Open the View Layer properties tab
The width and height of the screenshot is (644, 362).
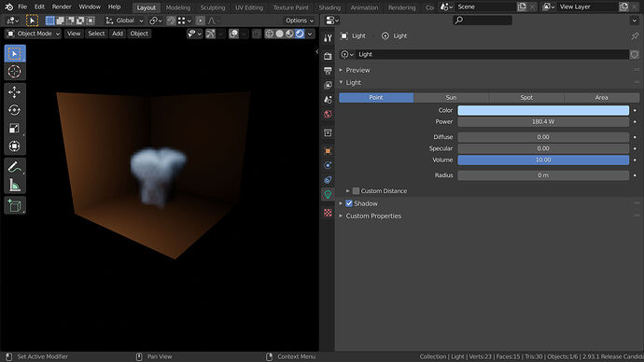click(328, 85)
